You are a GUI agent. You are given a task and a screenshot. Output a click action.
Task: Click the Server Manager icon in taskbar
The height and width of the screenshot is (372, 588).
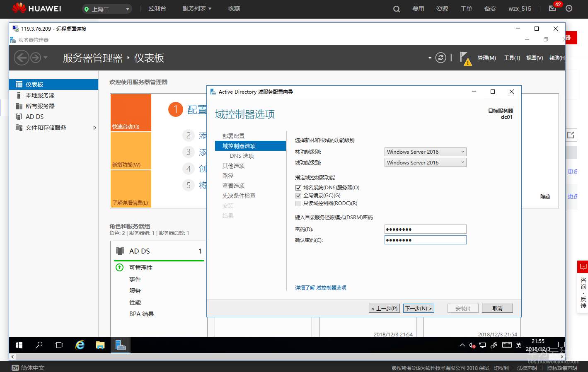point(120,345)
